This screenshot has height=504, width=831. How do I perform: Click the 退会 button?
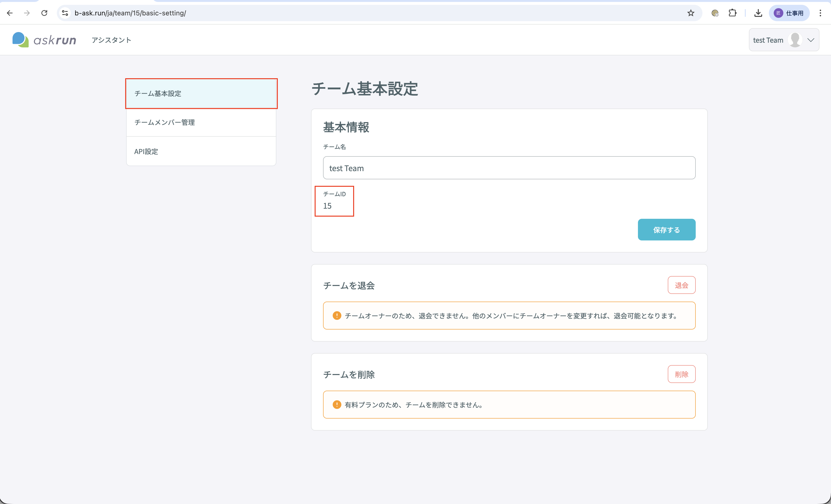(x=681, y=285)
